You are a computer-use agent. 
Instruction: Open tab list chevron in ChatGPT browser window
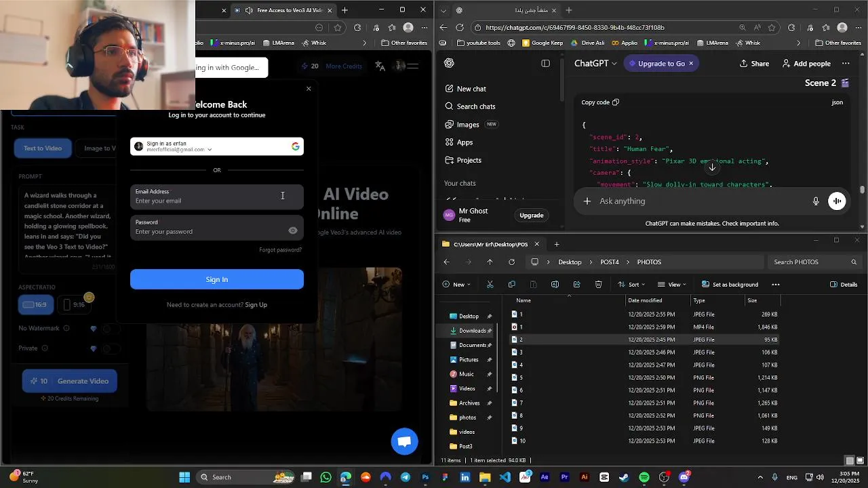pos(442,10)
